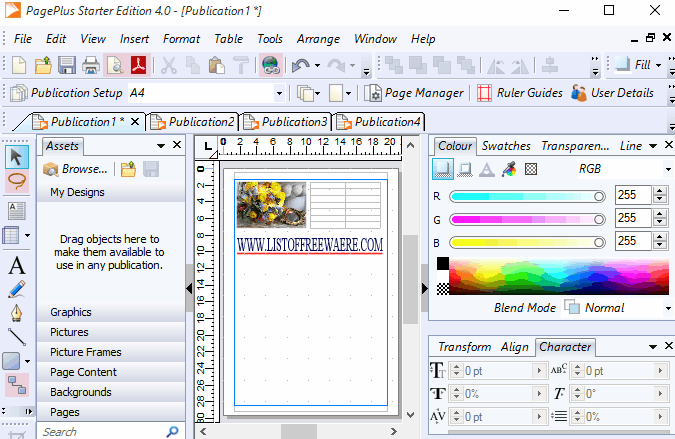Image resolution: width=675 pixels, height=439 pixels.
Task: Choose the Standard Text Frame tool
Action: [x=16, y=211]
